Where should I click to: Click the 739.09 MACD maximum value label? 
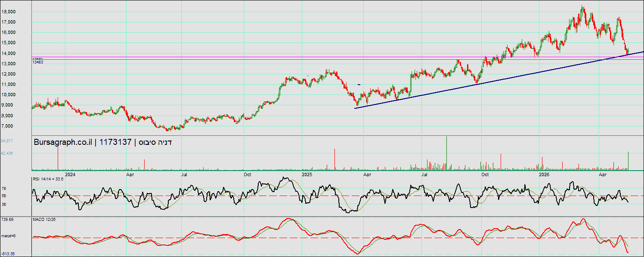coord(7,219)
